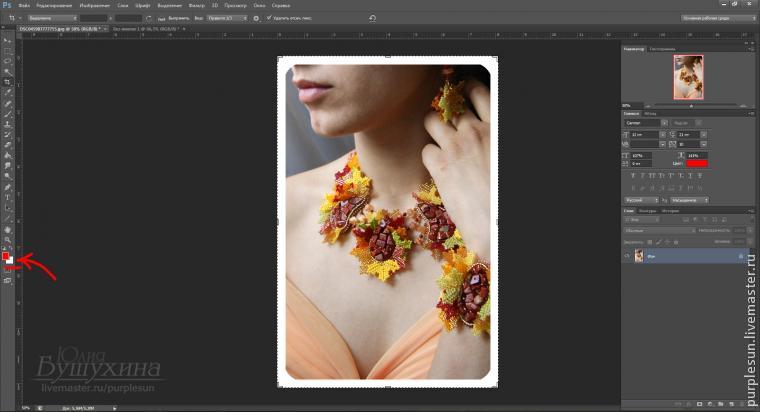Select the Blur tool
760x412 pixels.
pyautogui.click(x=7, y=166)
